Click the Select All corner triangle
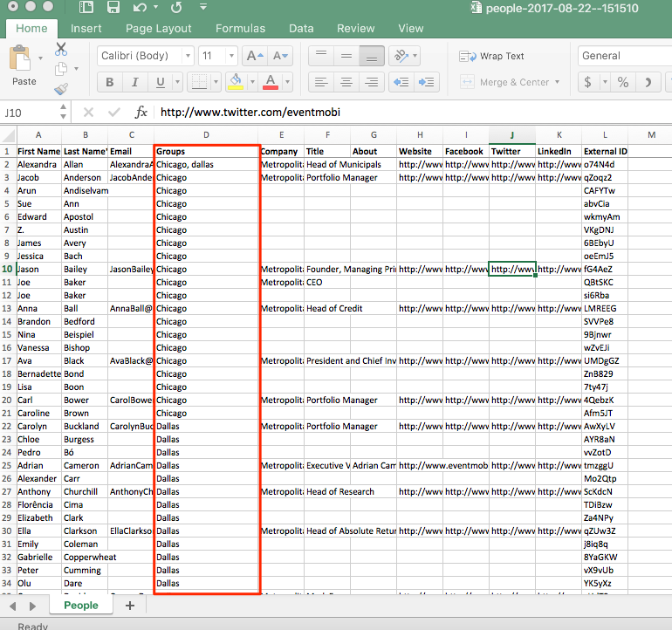The width and height of the screenshot is (672, 630). [x=8, y=135]
